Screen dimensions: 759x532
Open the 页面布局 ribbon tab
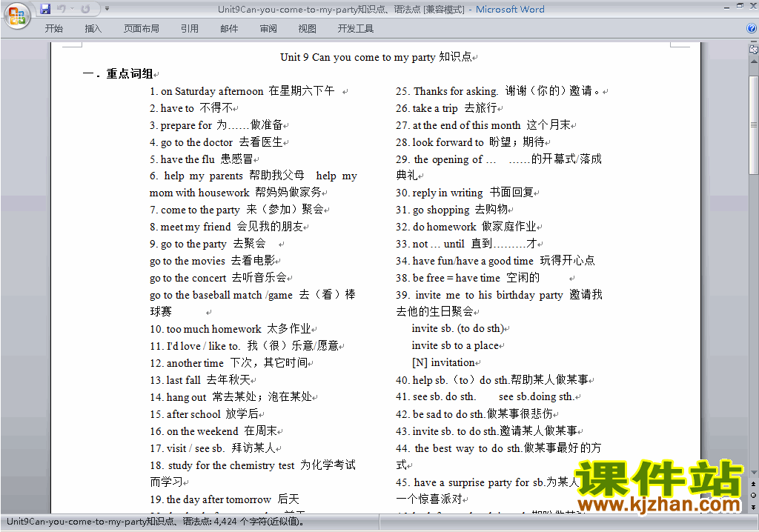pos(142,29)
